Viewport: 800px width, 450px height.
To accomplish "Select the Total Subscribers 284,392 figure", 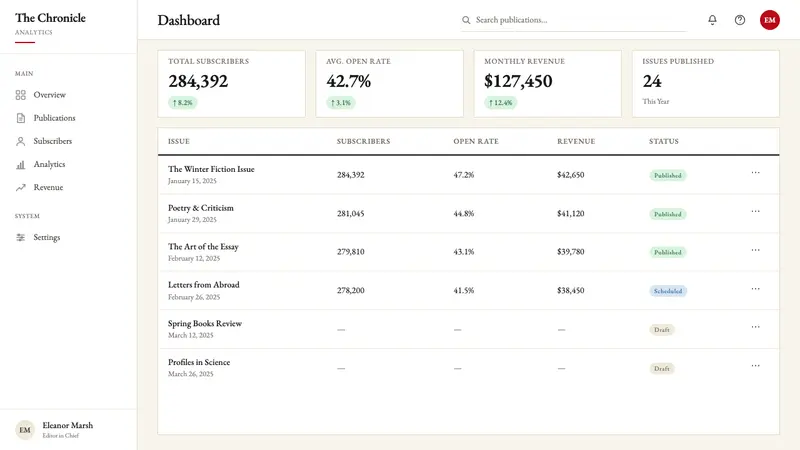I will 198,81.
